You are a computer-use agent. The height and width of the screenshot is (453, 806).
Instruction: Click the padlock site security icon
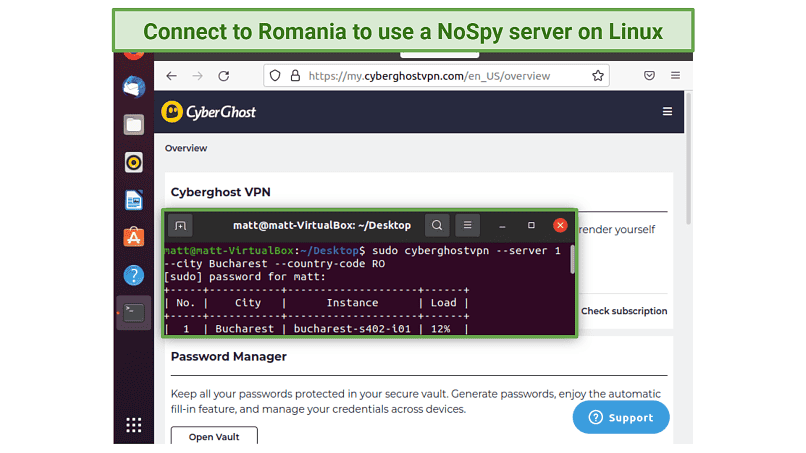295,76
